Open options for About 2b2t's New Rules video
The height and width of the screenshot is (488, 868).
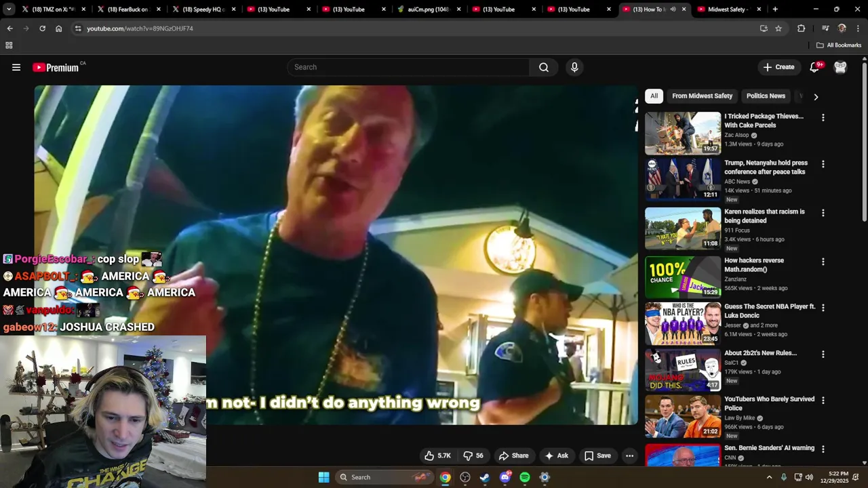(x=823, y=354)
